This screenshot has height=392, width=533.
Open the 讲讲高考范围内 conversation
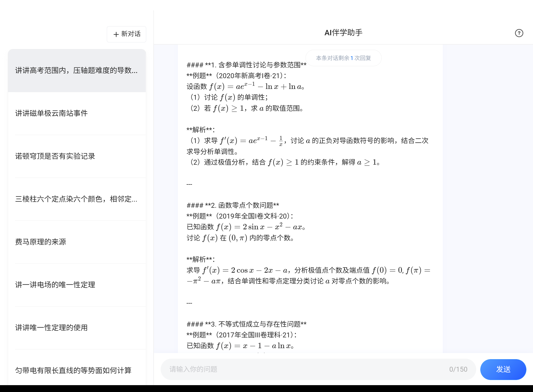coord(76,71)
